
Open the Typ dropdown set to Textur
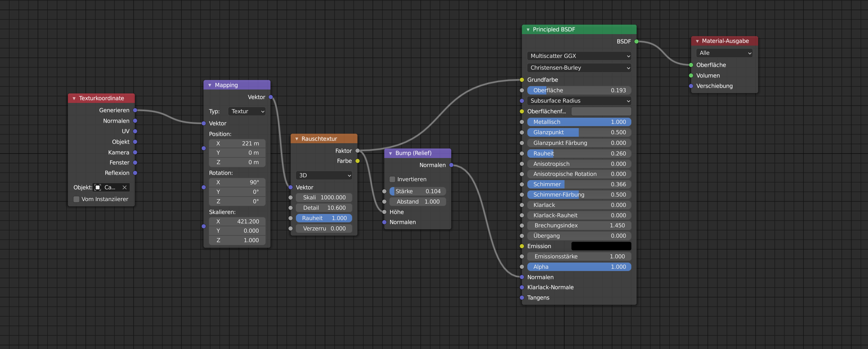(247, 111)
